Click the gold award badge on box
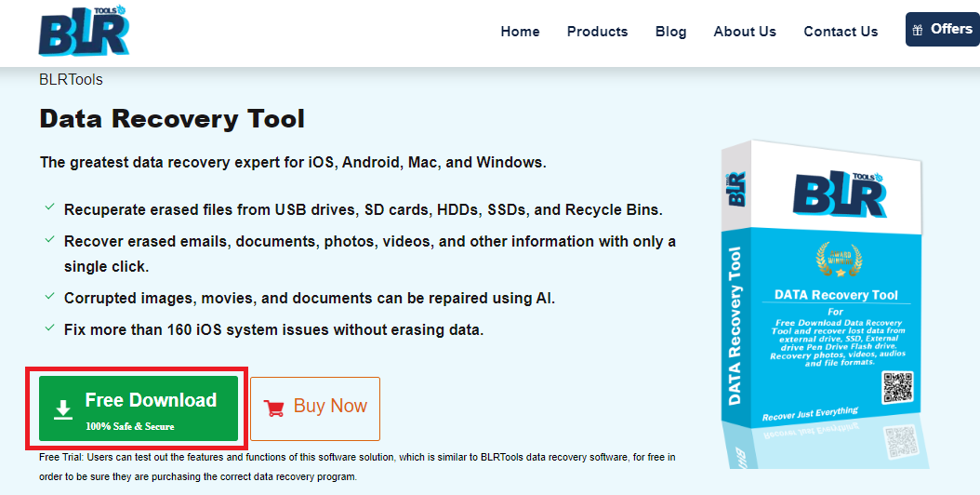 [x=839, y=260]
